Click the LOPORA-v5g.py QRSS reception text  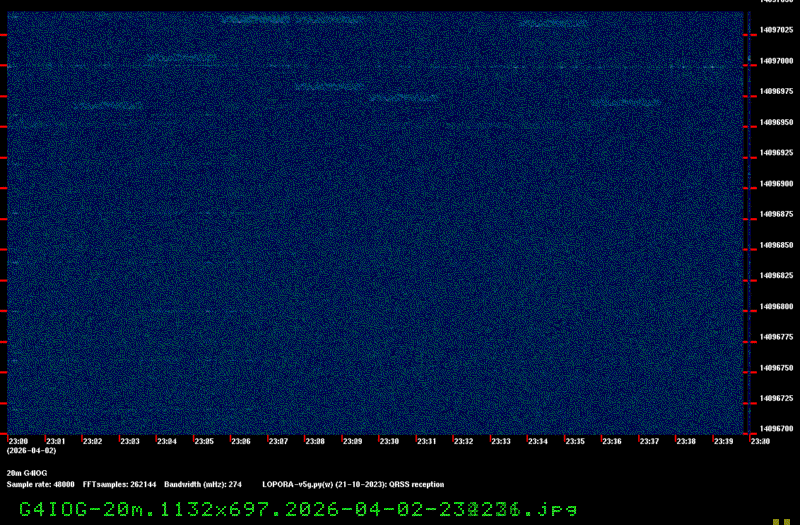click(x=353, y=485)
